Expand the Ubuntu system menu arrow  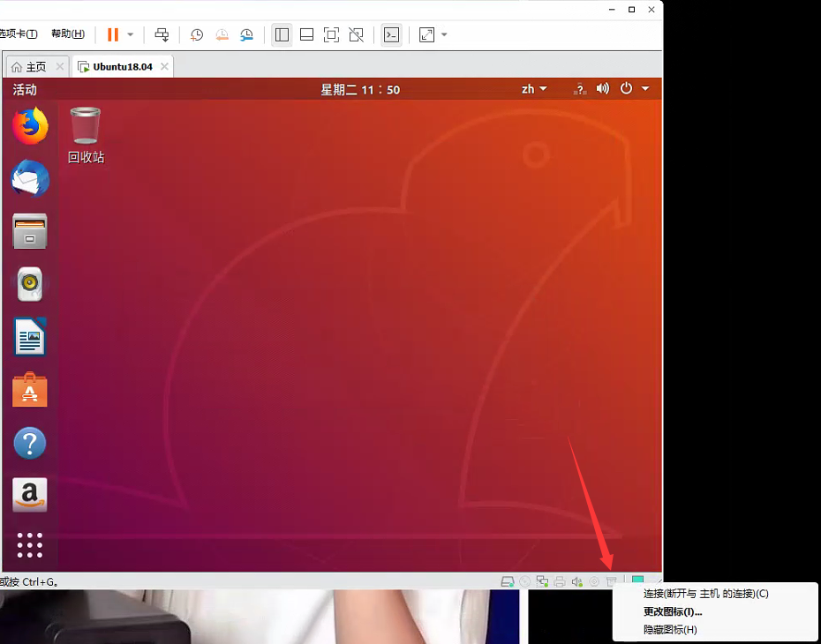pyautogui.click(x=645, y=88)
